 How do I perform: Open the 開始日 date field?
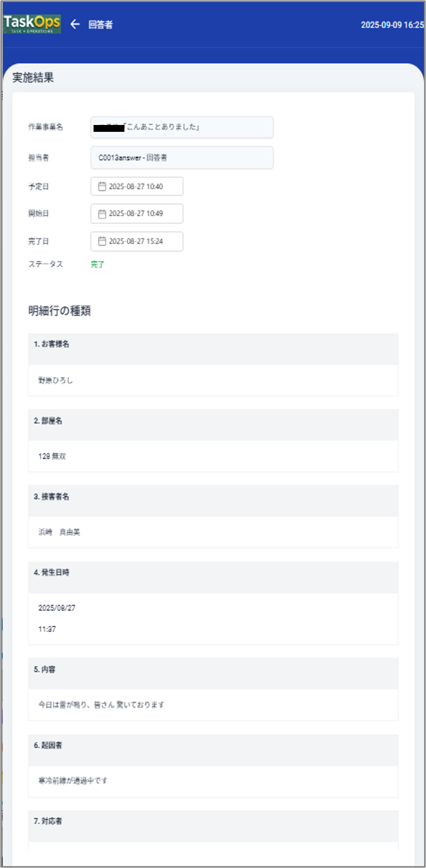pyautogui.click(x=137, y=214)
